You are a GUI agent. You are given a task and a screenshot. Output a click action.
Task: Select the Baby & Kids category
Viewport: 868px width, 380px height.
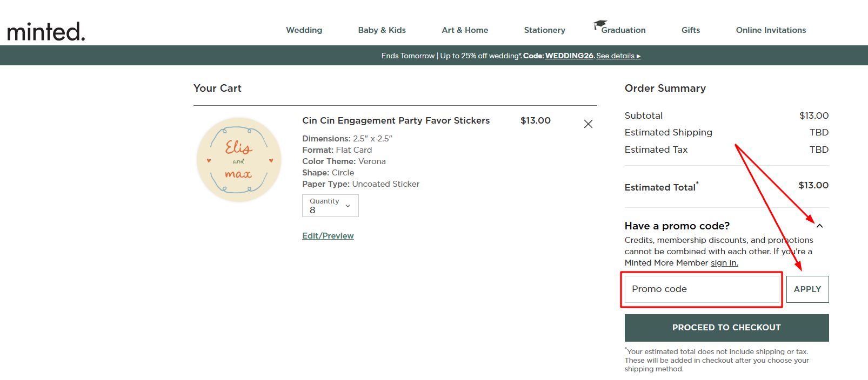382,30
